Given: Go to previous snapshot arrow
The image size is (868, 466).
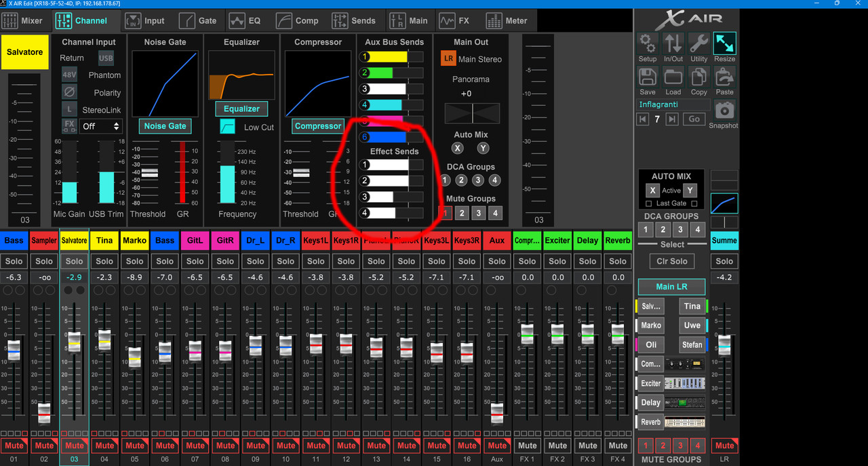Looking at the screenshot, I should (643, 119).
